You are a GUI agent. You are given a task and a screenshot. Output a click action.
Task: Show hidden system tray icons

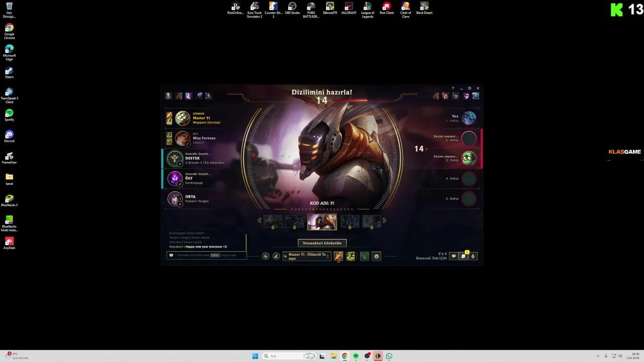[x=598, y=356]
